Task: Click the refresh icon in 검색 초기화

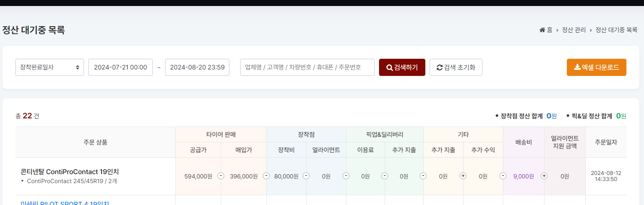Action: [439, 68]
